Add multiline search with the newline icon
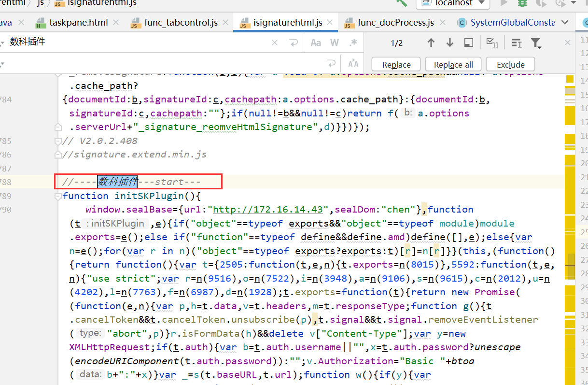This screenshot has height=385, width=588. point(294,43)
